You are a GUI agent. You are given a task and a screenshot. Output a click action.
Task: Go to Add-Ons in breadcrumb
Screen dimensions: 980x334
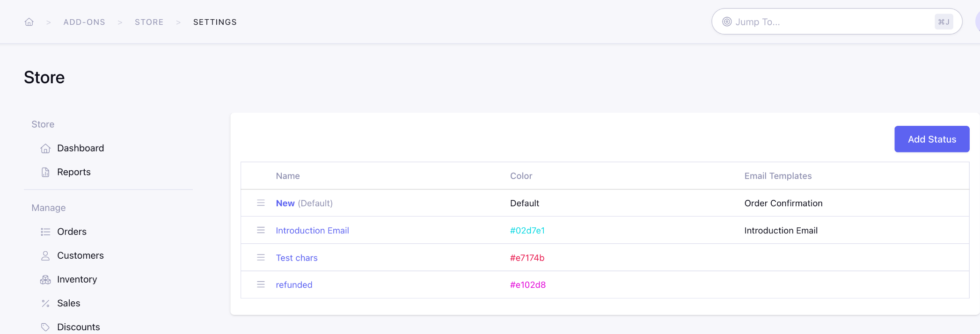click(x=84, y=22)
